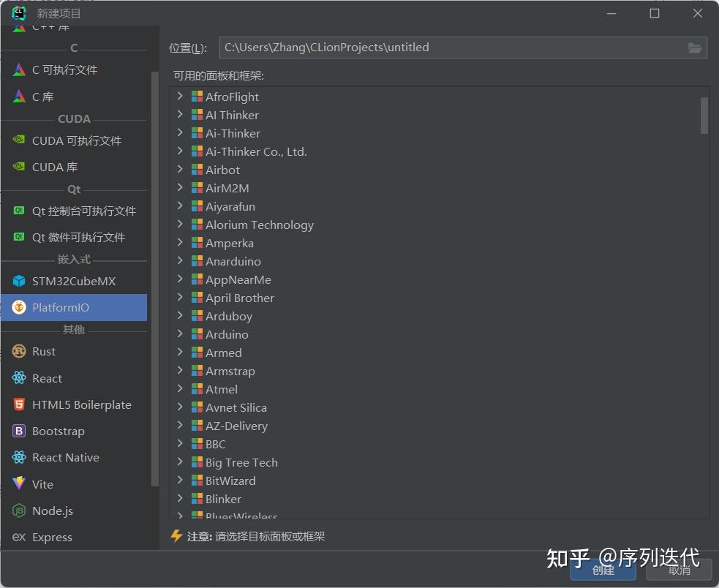Select the AppNearMe row

point(439,279)
